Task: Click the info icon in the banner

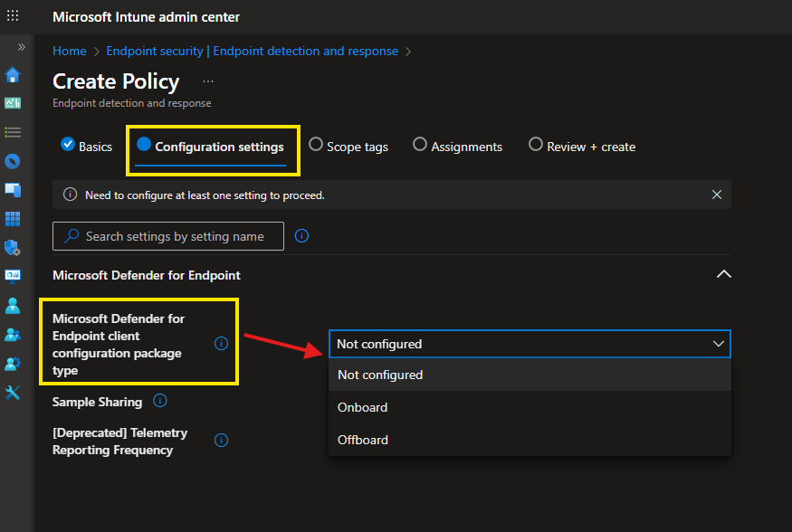Action: point(71,195)
